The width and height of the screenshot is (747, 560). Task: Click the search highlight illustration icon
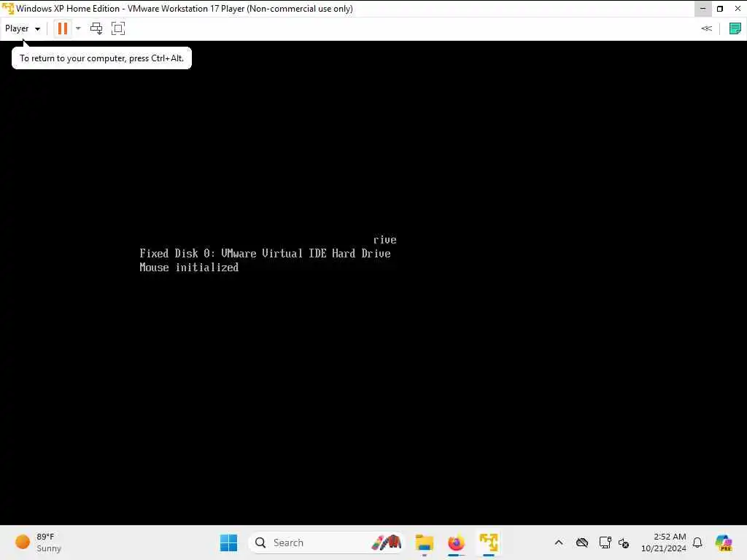[x=387, y=542]
